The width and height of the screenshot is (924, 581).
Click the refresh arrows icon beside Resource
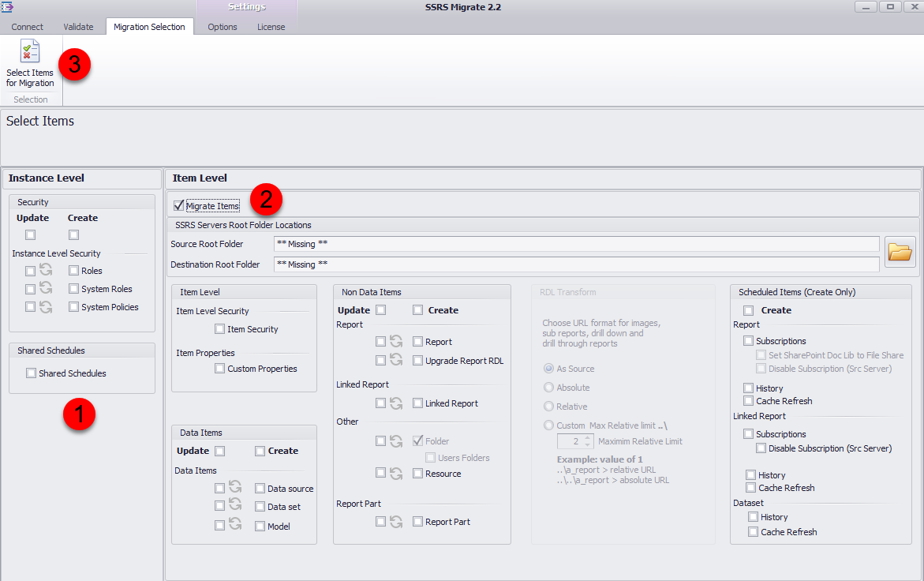(x=396, y=473)
